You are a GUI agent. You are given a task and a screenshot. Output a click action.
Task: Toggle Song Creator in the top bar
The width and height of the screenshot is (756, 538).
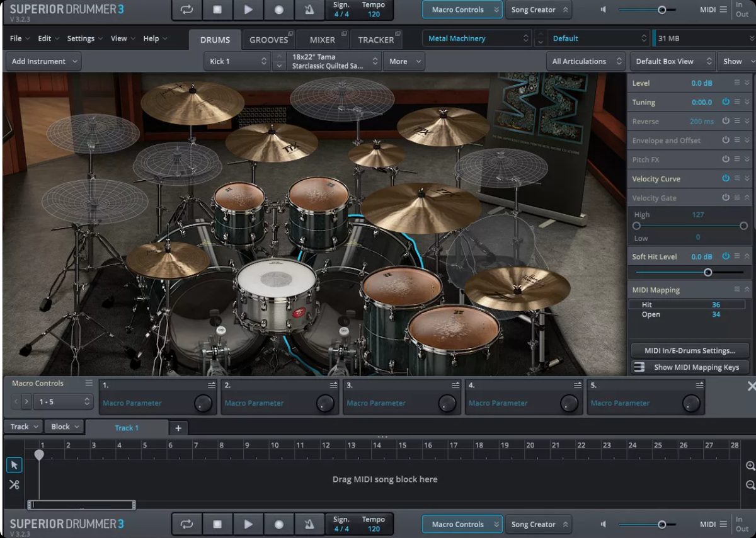click(x=539, y=10)
